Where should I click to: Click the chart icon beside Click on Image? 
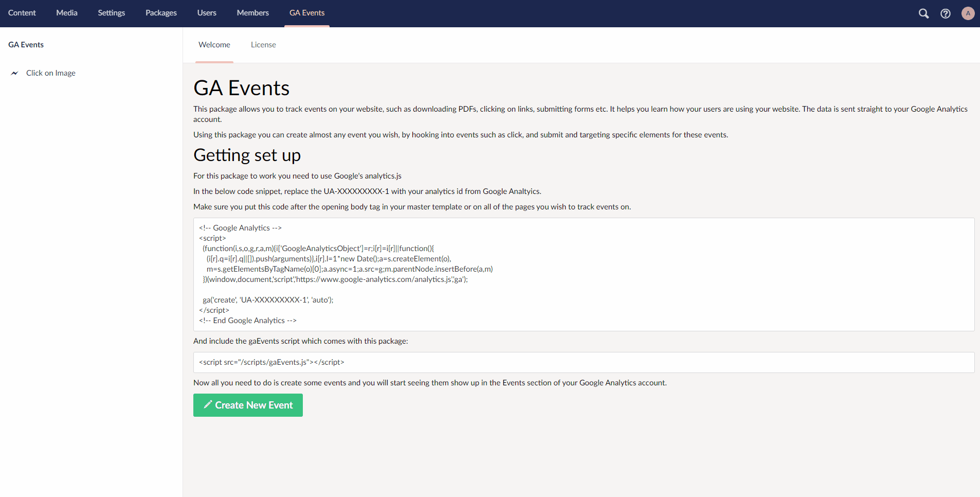click(x=14, y=73)
